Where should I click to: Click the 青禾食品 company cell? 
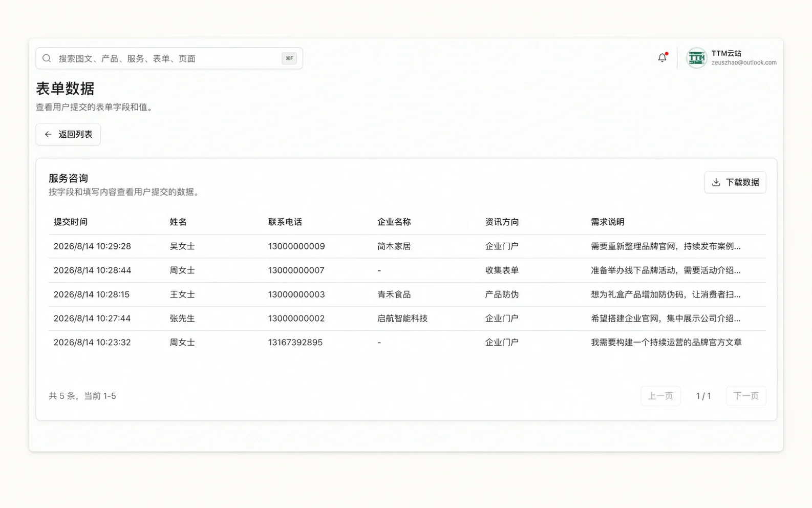click(394, 294)
